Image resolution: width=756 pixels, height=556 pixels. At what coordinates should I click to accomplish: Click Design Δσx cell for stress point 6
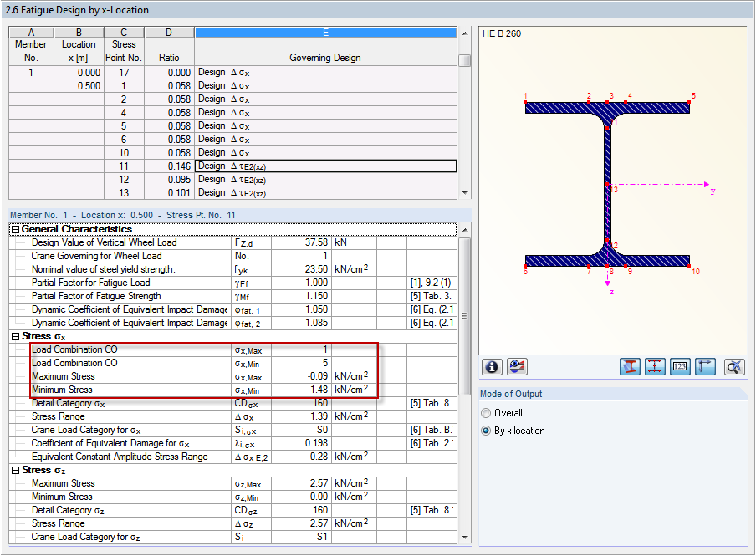tap(325, 140)
